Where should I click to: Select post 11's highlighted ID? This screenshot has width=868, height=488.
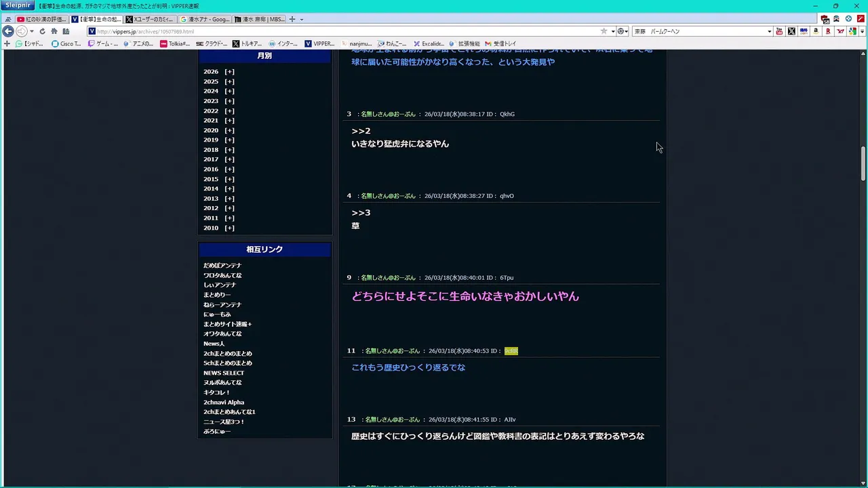511,351
